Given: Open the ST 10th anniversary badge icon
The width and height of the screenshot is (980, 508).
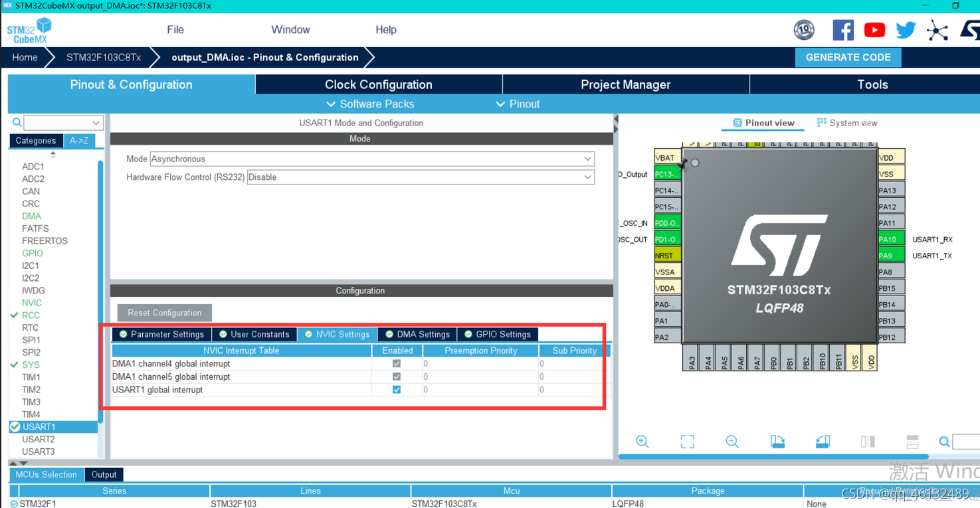Looking at the screenshot, I should click(x=804, y=30).
